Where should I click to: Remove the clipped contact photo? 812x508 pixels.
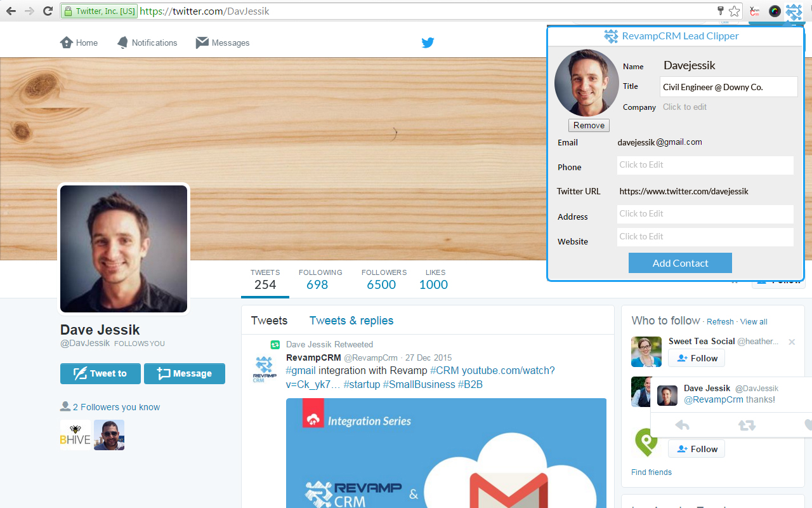589,125
